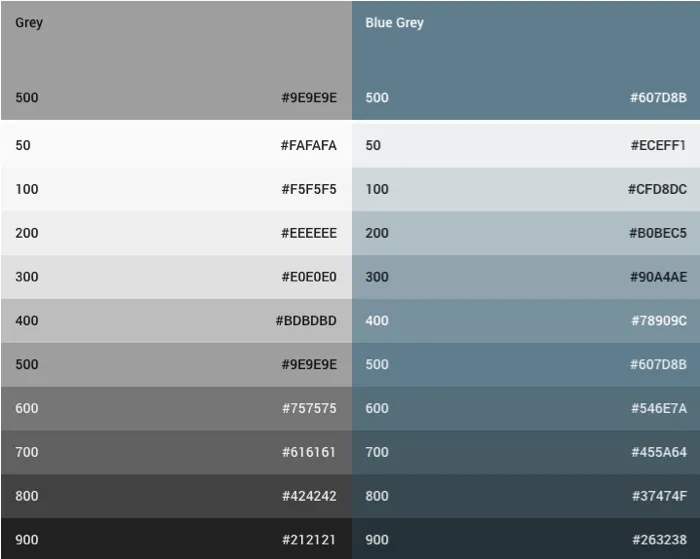Select the hex value #455A64

[x=659, y=452]
